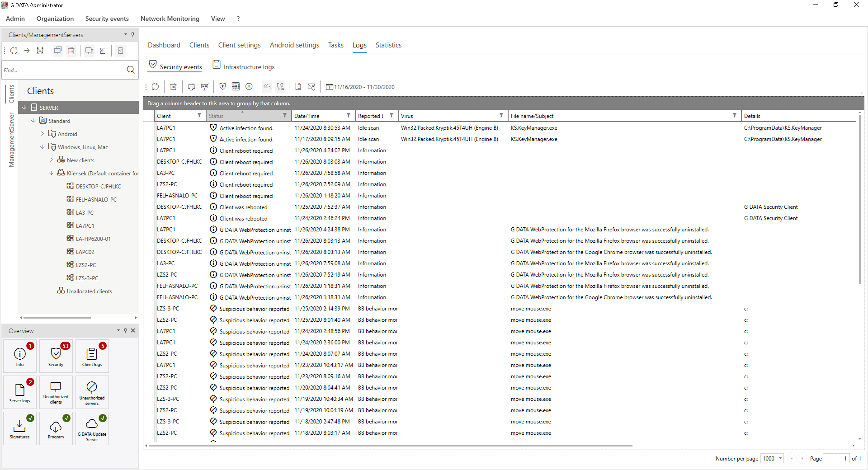Viewport: 868px width, 470px height.
Task: Select the ManagementServer vertical sidebar tab
Action: coord(12,140)
